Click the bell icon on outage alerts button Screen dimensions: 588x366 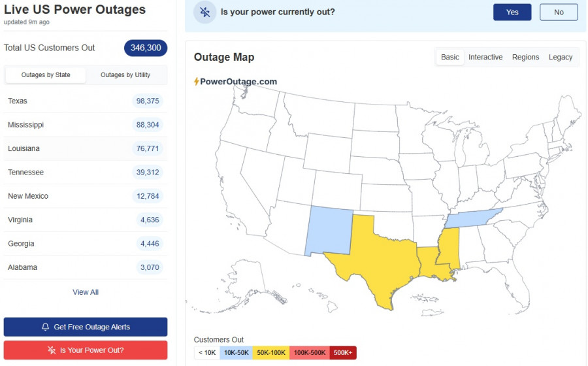click(45, 327)
